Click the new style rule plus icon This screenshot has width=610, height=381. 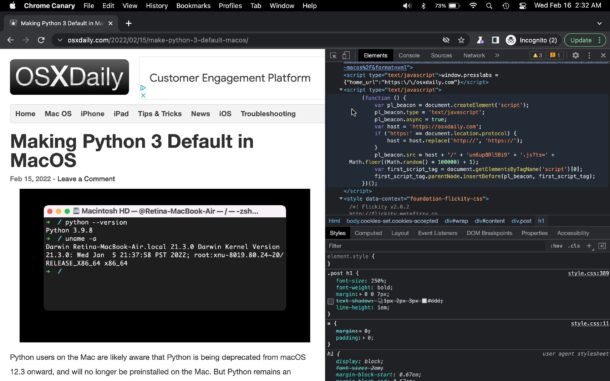click(589, 246)
